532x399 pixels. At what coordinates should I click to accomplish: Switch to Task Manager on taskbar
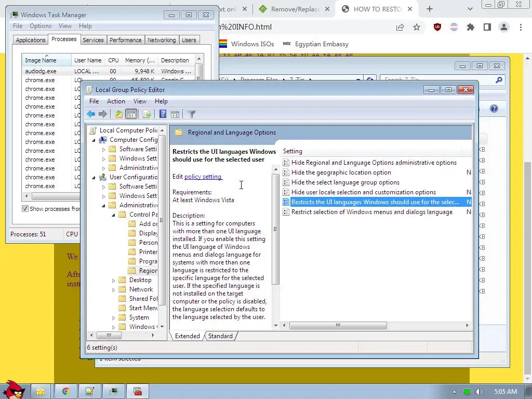(114, 392)
